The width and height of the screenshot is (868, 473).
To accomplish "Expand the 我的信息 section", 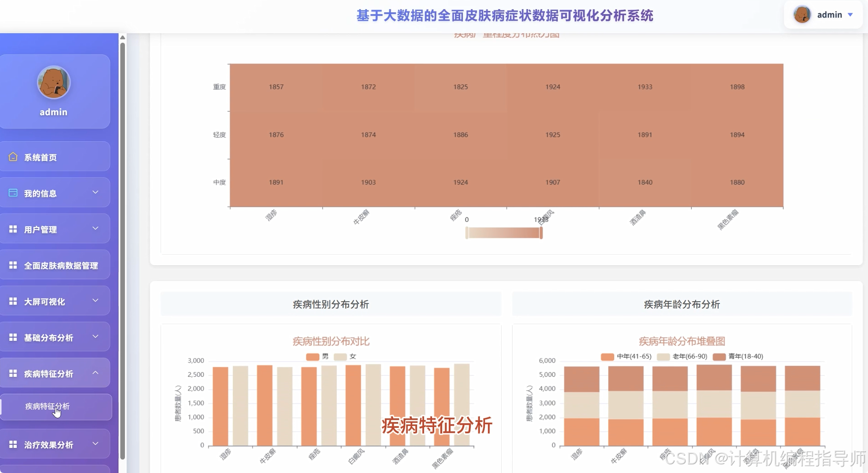I will click(x=55, y=193).
